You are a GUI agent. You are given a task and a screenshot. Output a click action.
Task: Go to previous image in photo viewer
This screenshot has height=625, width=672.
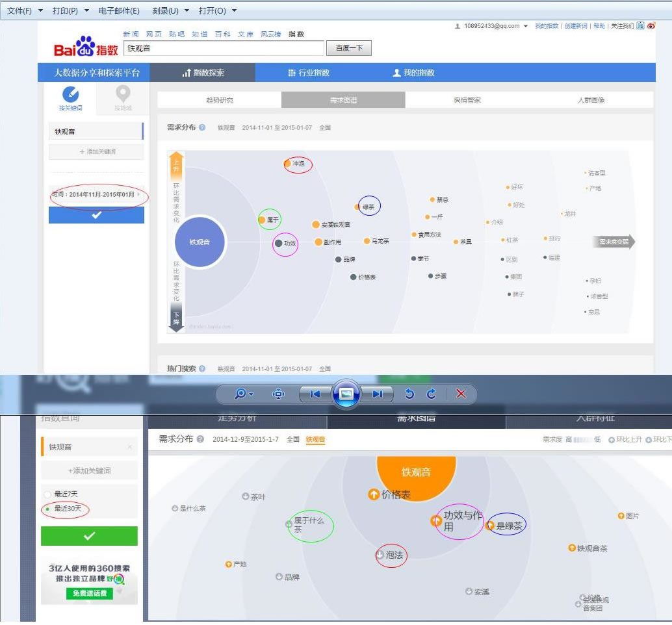315,394
